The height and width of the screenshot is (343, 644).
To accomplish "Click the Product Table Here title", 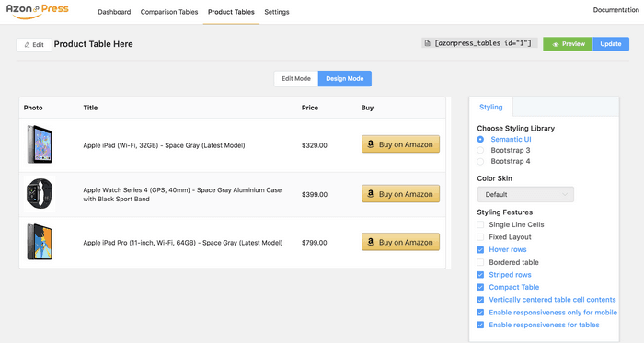I will coord(93,44).
